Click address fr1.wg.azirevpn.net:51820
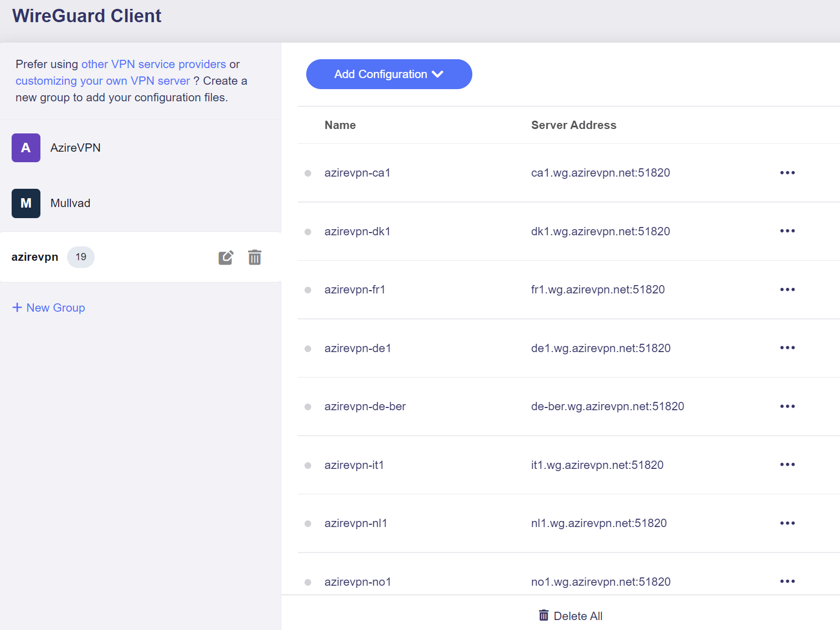This screenshot has height=630, width=840. [x=598, y=290]
